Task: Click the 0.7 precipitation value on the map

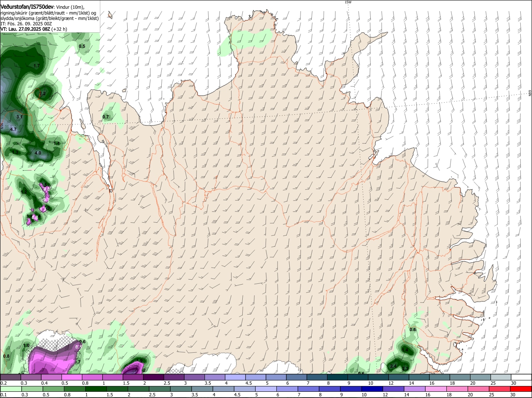Action: tap(106, 117)
